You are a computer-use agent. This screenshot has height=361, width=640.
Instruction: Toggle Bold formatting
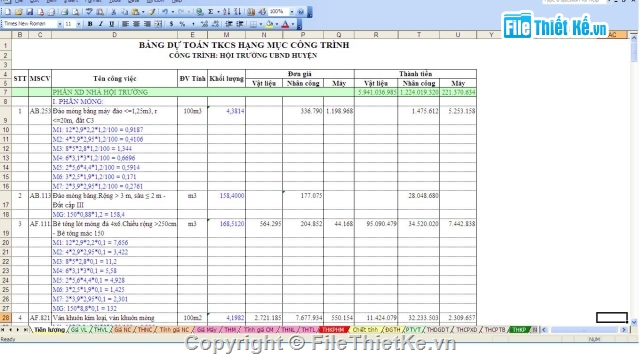(x=90, y=24)
